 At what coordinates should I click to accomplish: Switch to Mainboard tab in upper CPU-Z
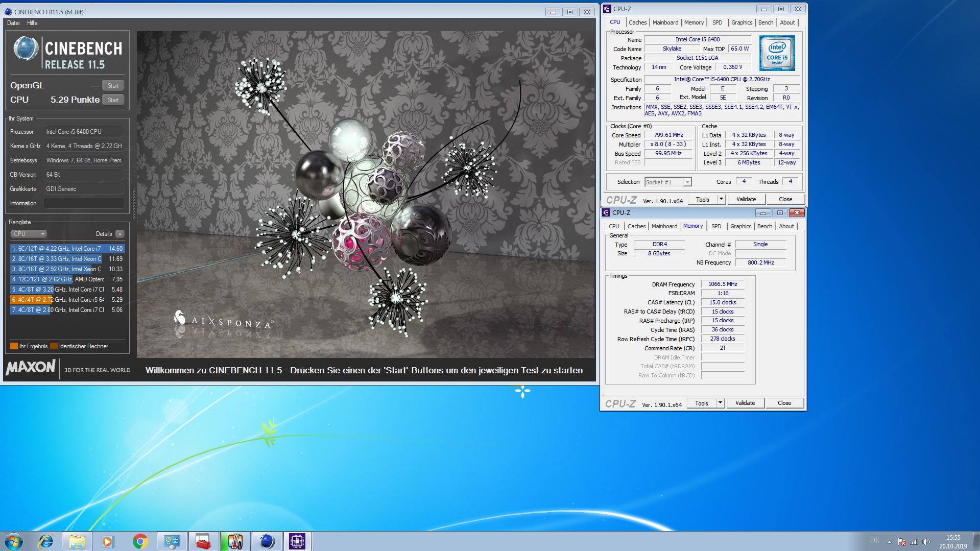coord(665,22)
